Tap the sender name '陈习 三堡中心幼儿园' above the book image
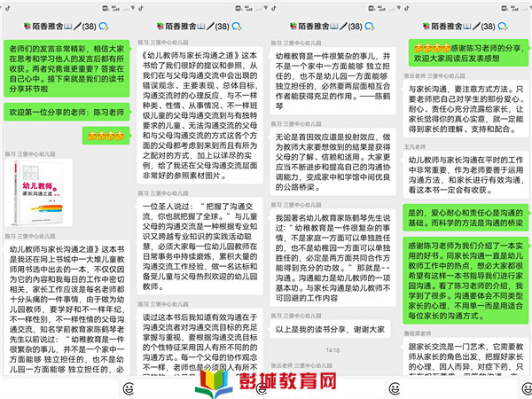532x399 pixels. pyautogui.click(x=30, y=154)
